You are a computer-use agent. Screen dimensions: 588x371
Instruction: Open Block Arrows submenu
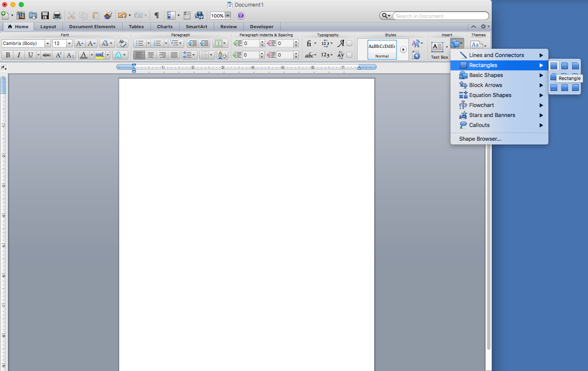[499, 85]
